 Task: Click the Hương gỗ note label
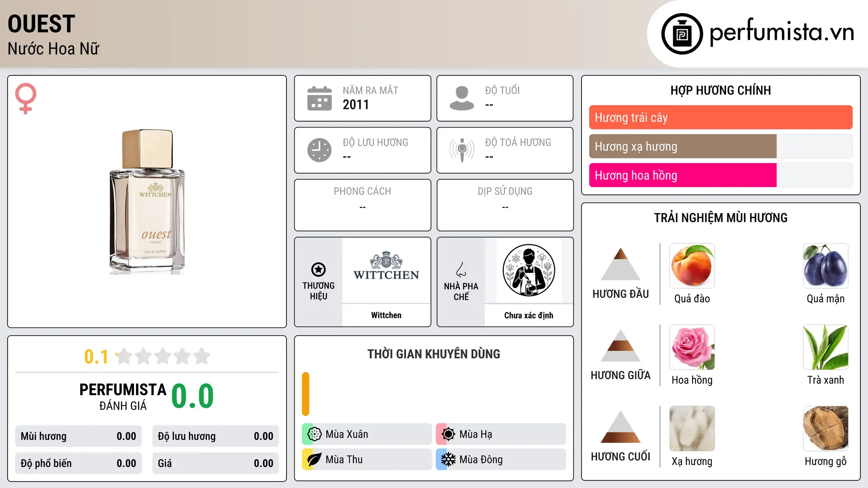tap(826, 461)
